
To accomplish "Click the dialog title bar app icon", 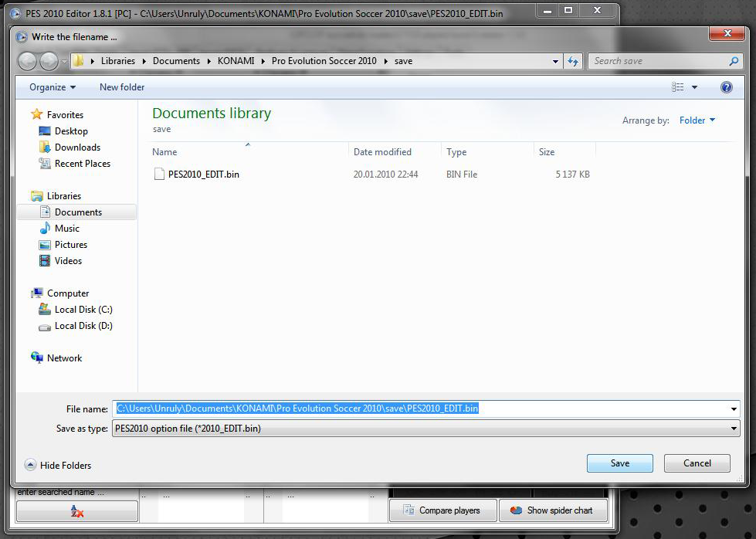I will click(x=21, y=37).
